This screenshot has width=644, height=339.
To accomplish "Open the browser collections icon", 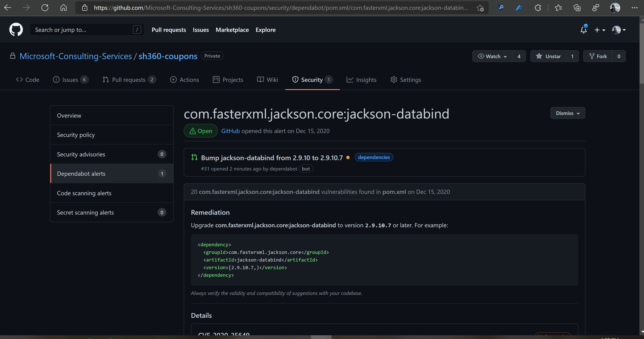I will [577, 8].
